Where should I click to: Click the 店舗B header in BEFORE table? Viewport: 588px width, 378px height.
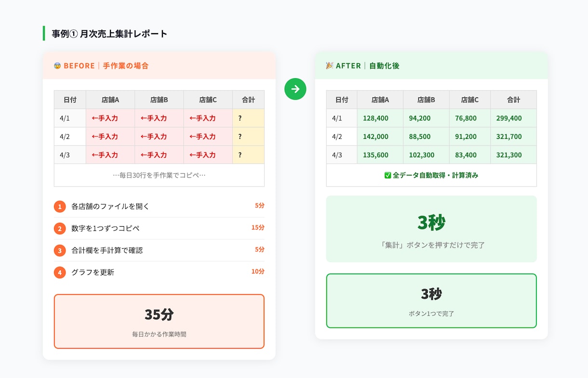tap(159, 100)
